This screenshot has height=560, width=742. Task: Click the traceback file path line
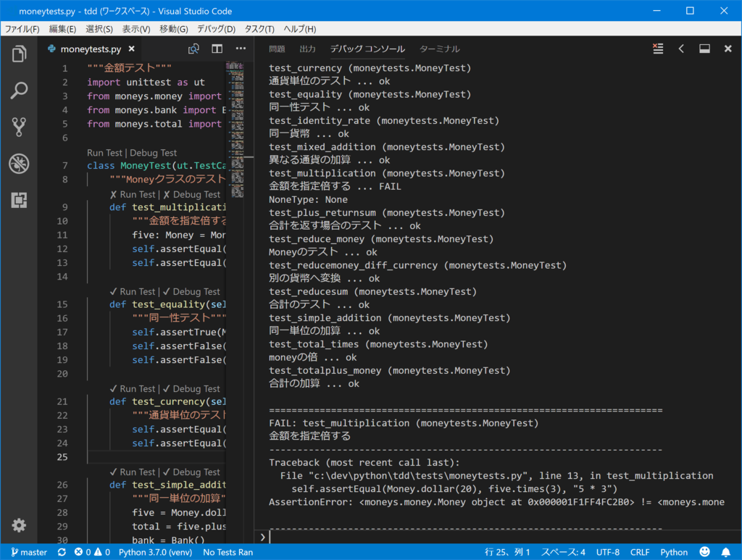496,475
